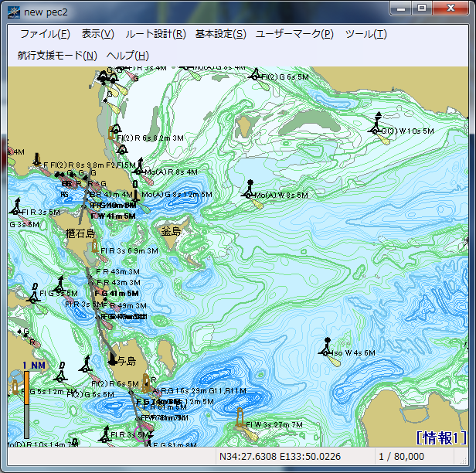Click the F R 49m 3M light label
This screenshot has height=473, width=476.
[124, 306]
